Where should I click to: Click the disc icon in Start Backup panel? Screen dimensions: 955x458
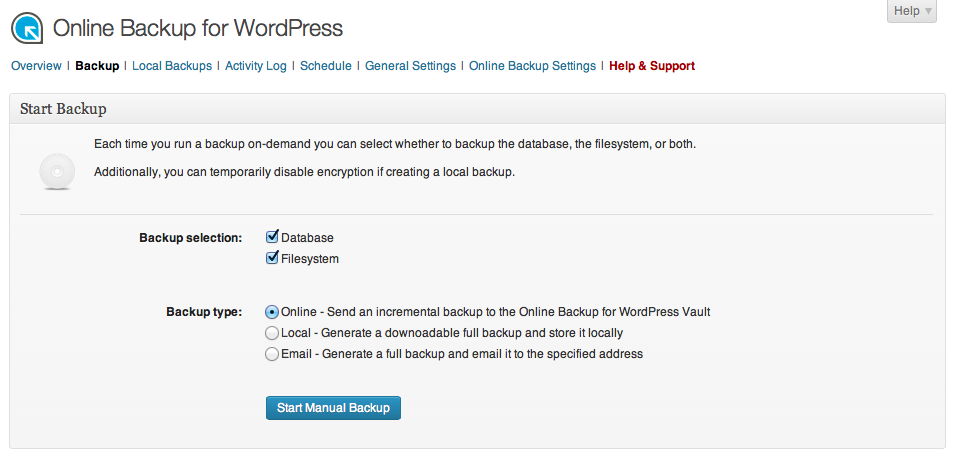57,172
